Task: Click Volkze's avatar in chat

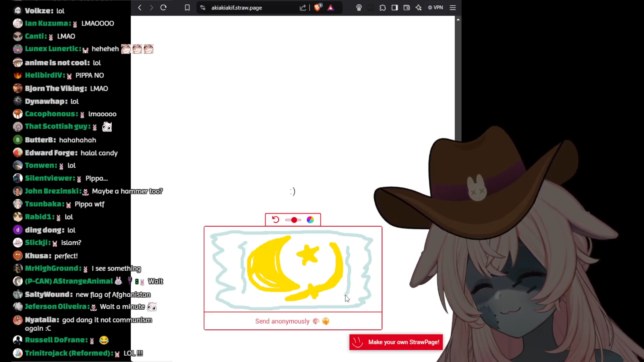Action: click(18, 10)
